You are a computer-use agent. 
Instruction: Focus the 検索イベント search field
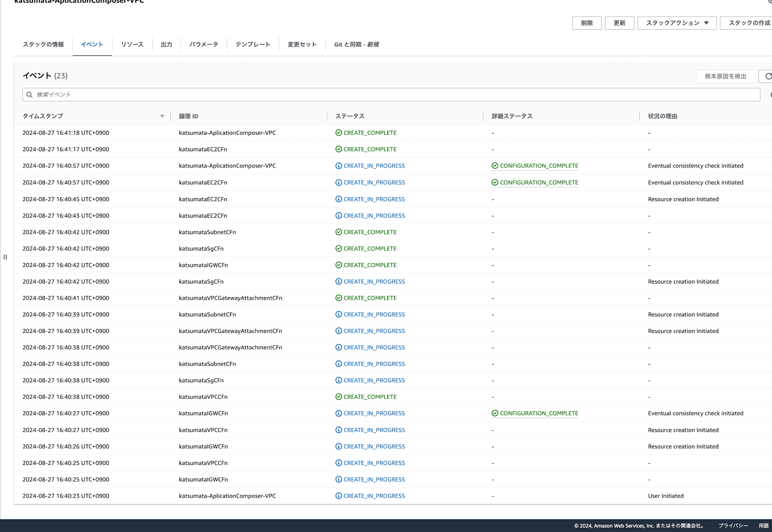coord(391,95)
